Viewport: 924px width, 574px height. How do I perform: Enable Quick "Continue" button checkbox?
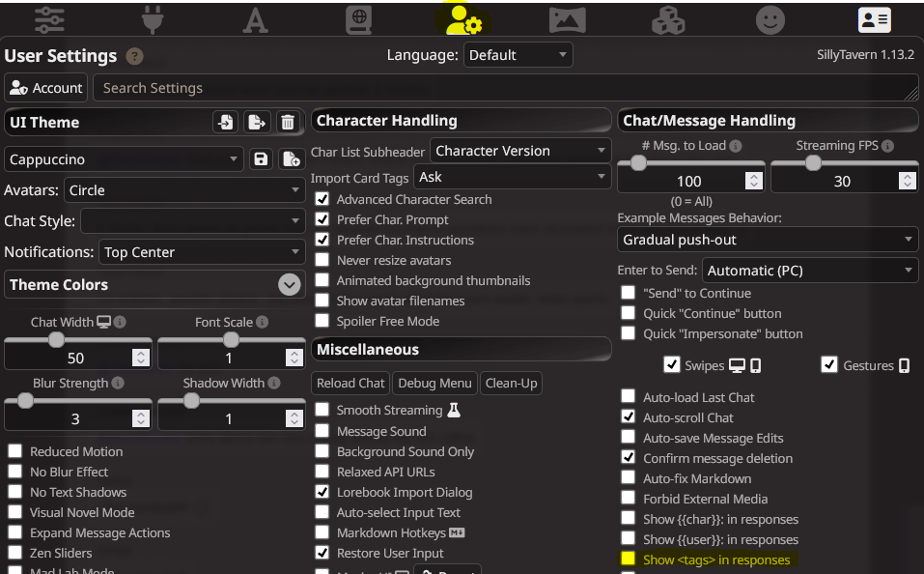click(x=629, y=313)
